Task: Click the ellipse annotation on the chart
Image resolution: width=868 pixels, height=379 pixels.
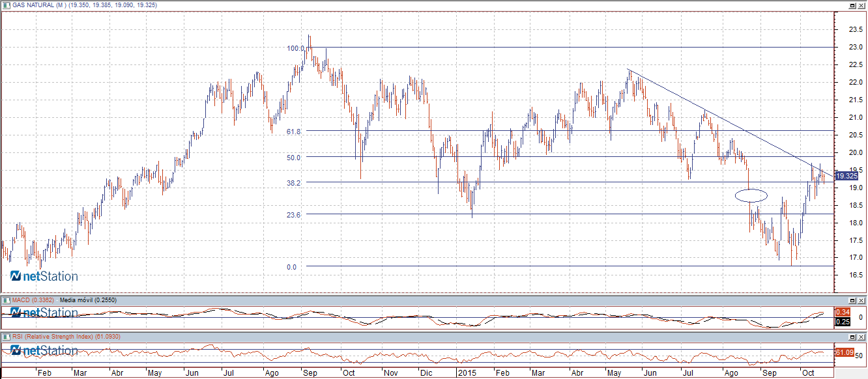Action: (751, 195)
